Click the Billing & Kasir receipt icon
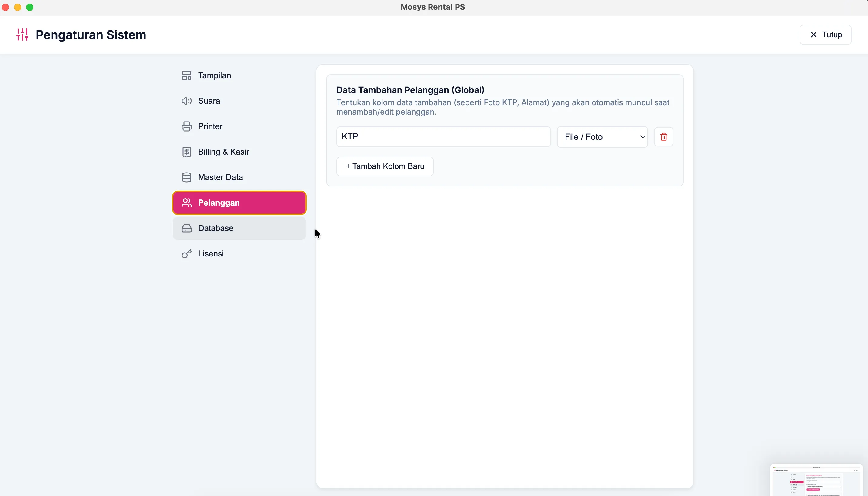 [186, 152]
